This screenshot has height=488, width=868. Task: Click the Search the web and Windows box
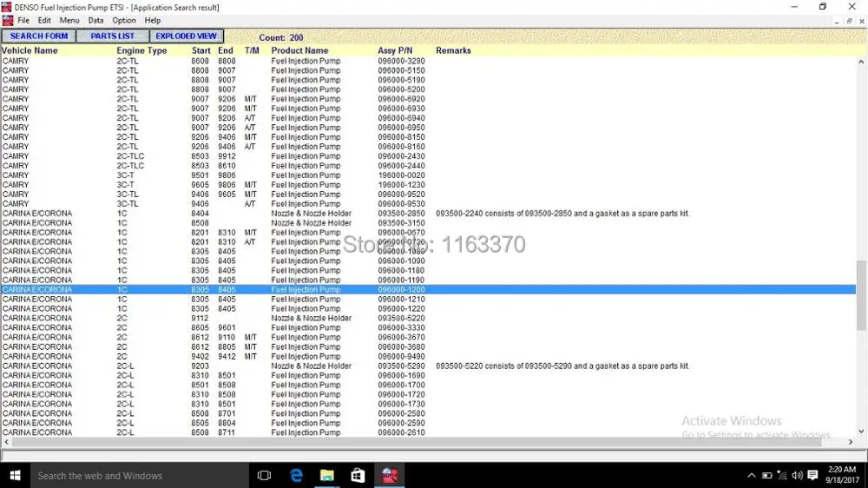click(x=138, y=475)
